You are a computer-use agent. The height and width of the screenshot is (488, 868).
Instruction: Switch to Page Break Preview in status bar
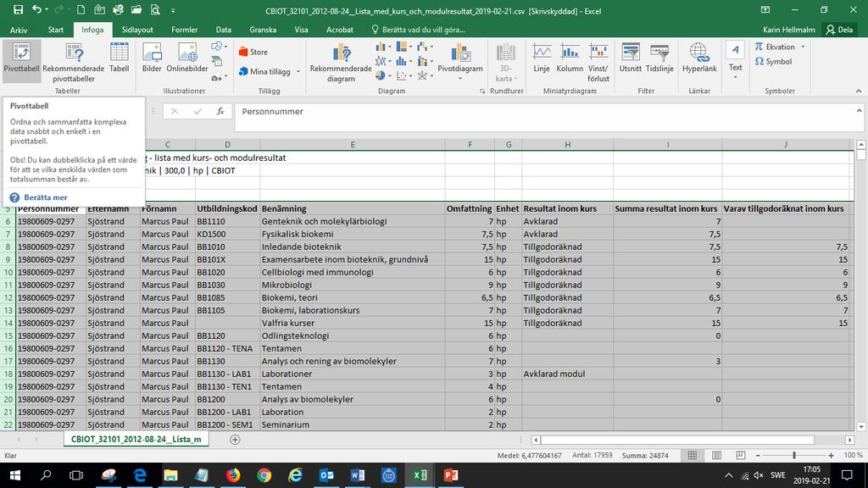(x=741, y=455)
